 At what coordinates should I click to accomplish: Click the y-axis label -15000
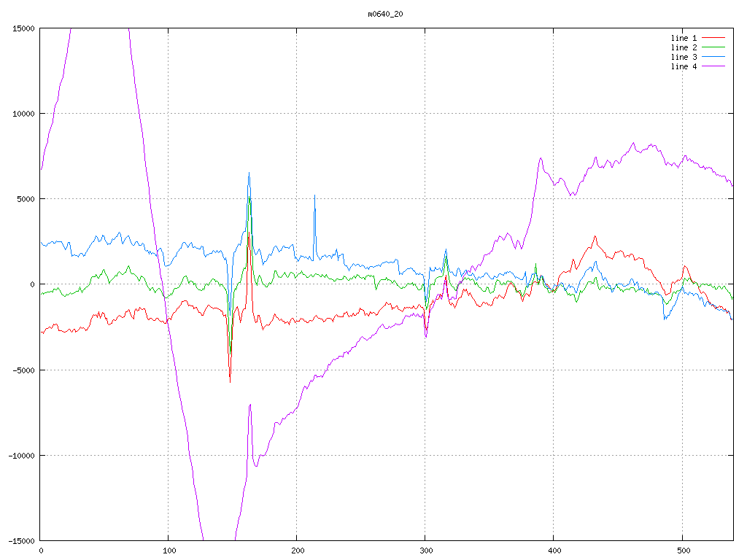pyautogui.click(x=22, y=541)
